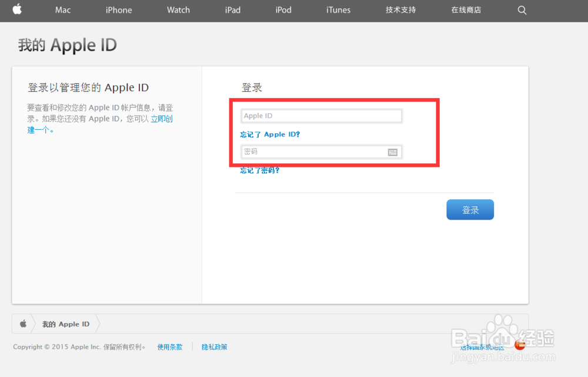The image size is (588, 377).
Task: Focus the 密码 password field
Action: [x=322, y=152]
